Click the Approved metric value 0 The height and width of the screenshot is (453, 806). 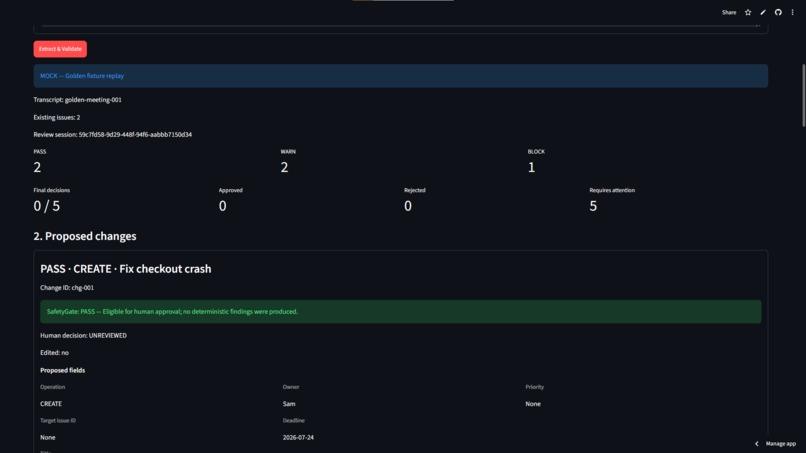[223, 206]
